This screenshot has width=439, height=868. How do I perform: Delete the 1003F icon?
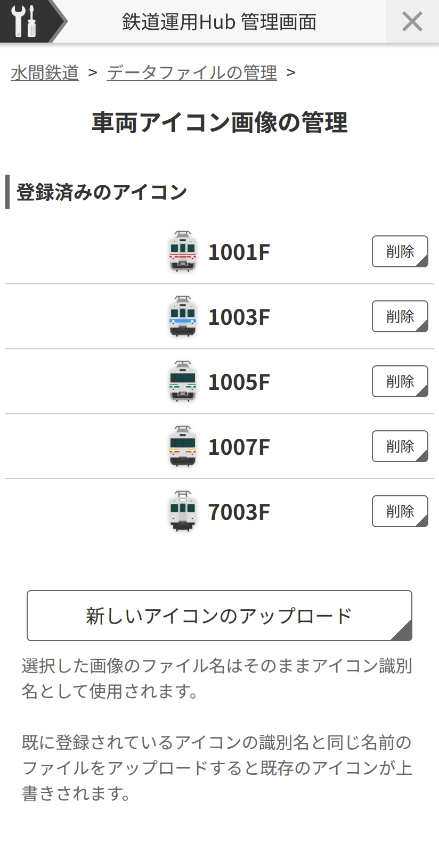(x=400, y=316)
